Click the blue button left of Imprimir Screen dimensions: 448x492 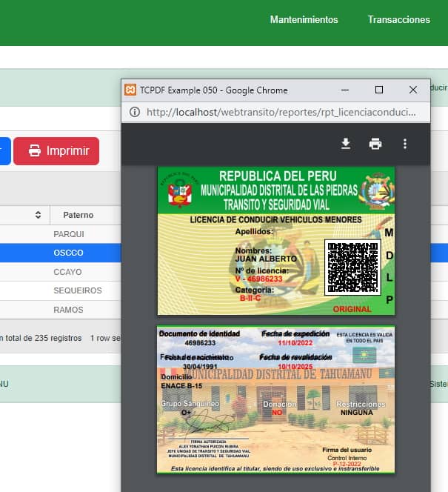click(x=4, y=151)
